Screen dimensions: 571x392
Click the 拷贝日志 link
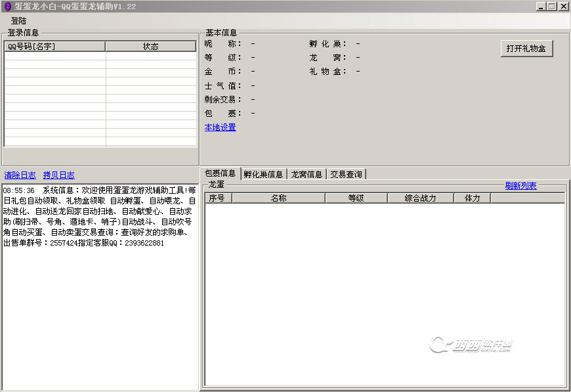click(x=58, y=175)
